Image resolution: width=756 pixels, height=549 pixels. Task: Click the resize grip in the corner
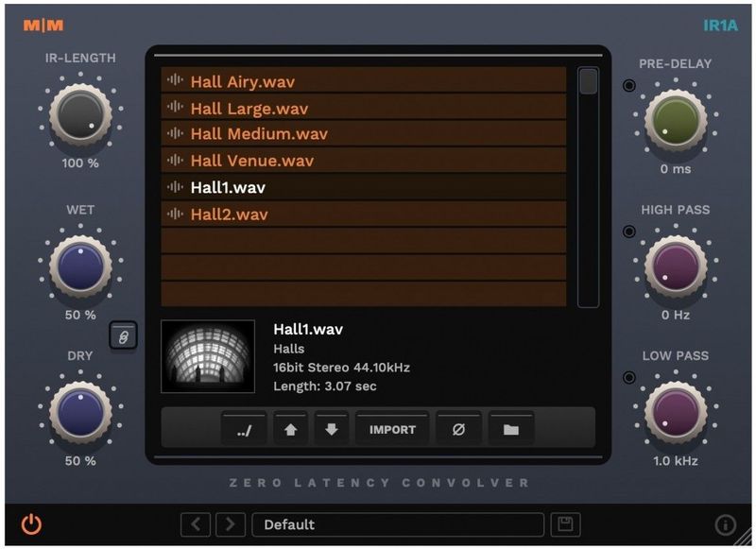744,538
